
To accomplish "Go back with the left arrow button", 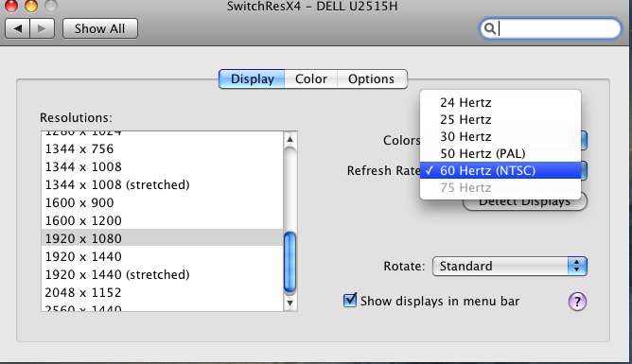I will [x=17, y=29].
